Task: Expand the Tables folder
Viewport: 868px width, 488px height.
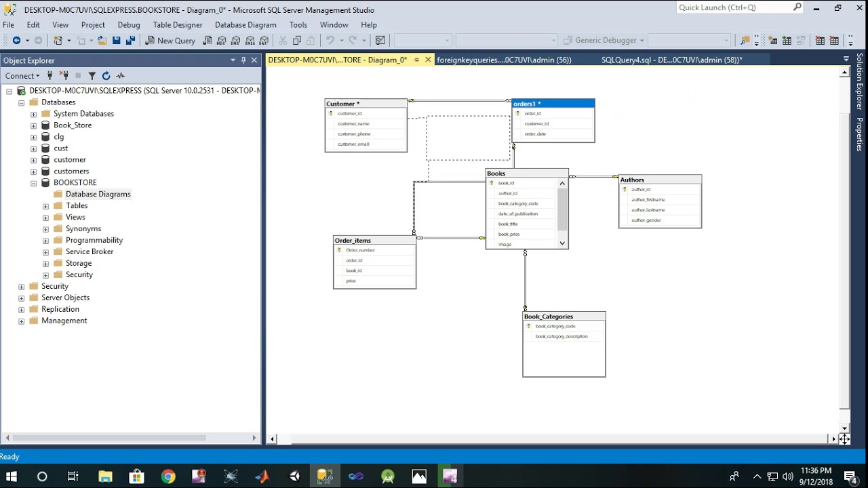Action: click(45, 206)
